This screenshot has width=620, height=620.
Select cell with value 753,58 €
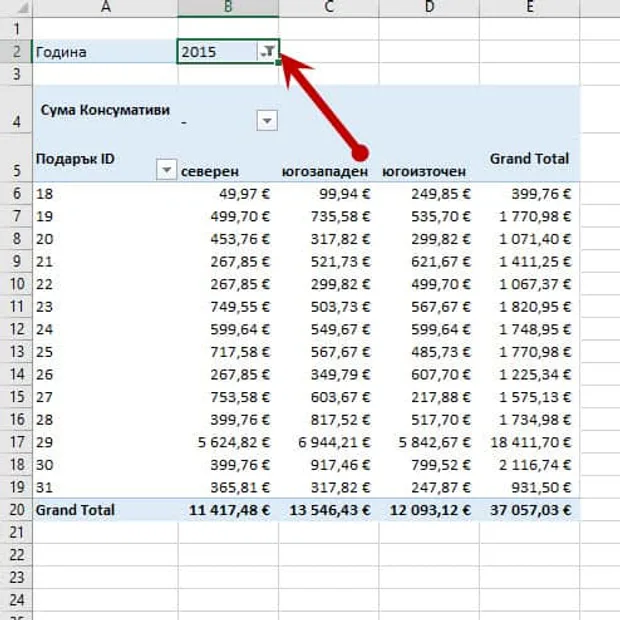(x=228, y=397)
